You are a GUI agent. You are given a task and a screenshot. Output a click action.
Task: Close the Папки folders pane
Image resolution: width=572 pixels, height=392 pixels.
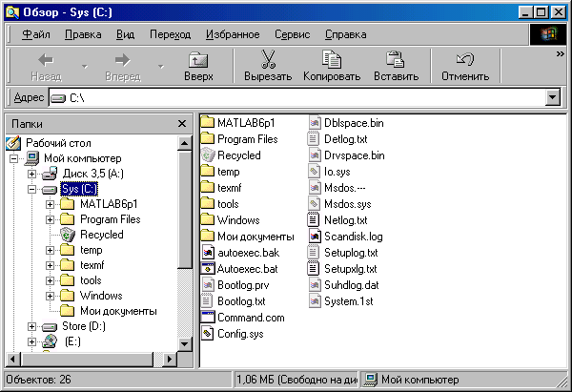182,124
